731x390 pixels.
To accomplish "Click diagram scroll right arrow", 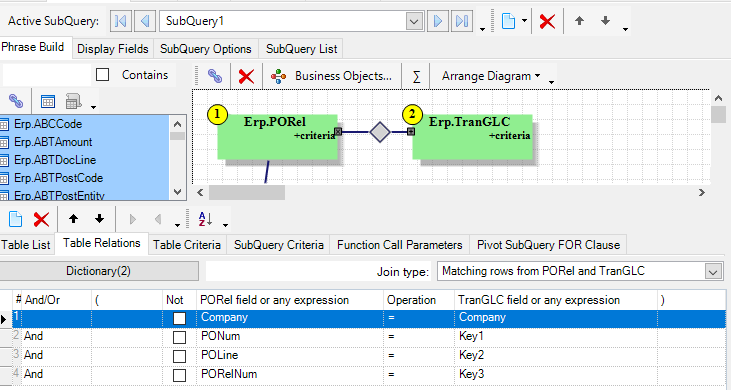I will [702, 192].
